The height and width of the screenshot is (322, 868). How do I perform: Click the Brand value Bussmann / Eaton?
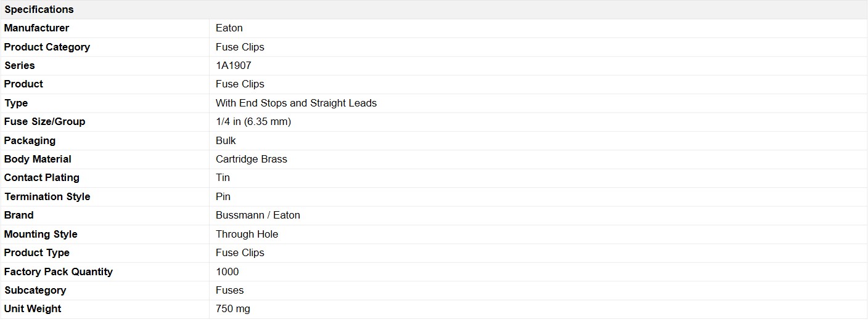(x=258, y=215)
